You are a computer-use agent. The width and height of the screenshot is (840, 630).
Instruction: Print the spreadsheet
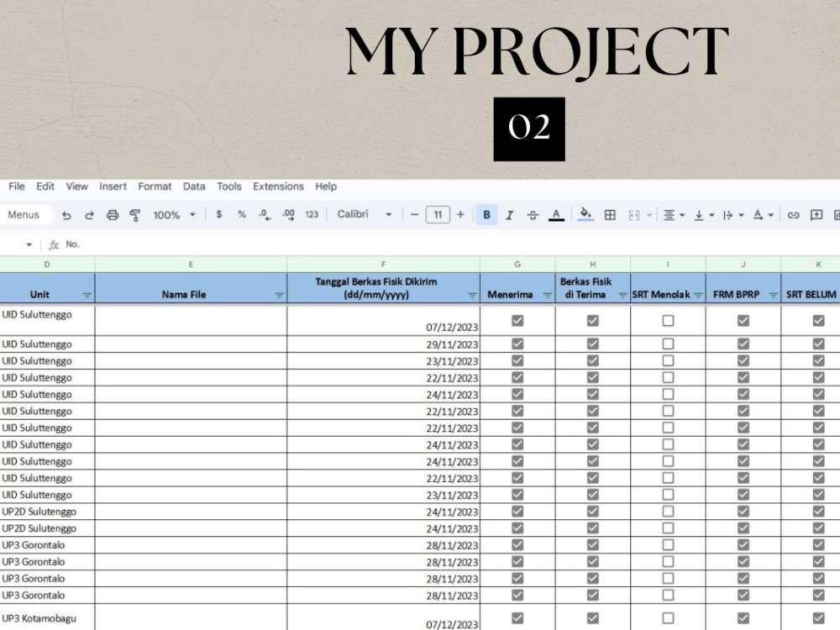coord(113,215)
